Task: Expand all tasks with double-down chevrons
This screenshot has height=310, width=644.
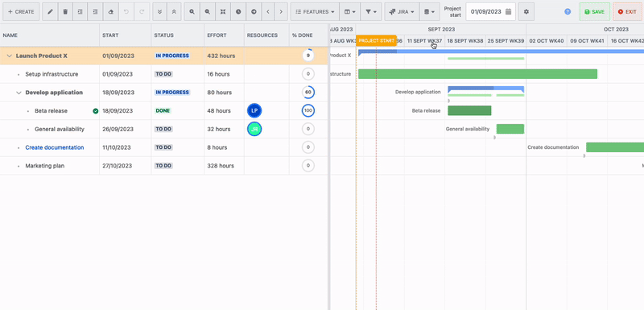Action: pos(159,12)
